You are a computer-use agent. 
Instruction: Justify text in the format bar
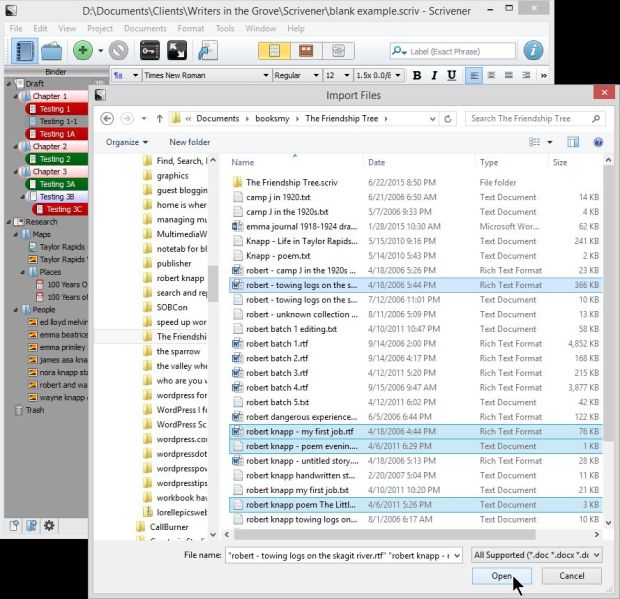click(508, 75)
